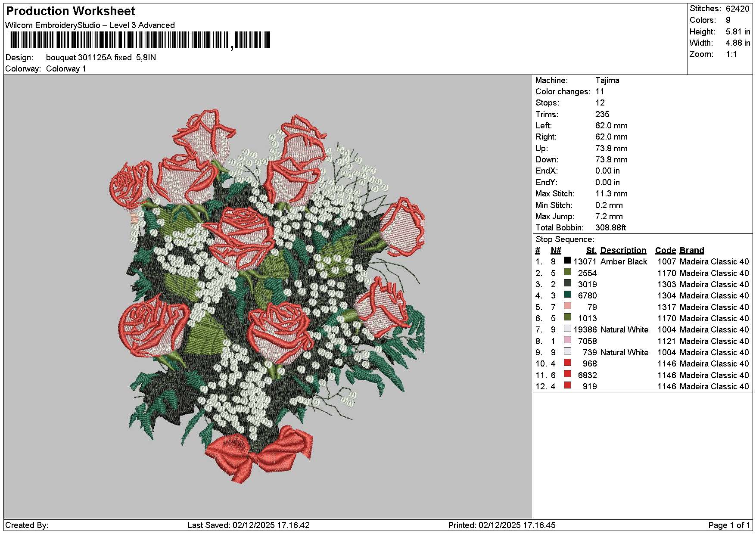Click the Color changes value 11
Screen dimensions: 756x534
coord(600,92)
